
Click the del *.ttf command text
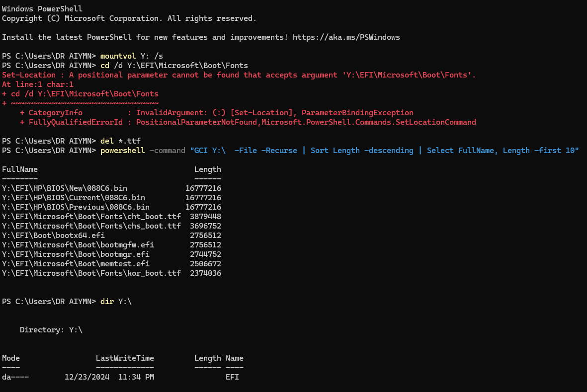121,141
